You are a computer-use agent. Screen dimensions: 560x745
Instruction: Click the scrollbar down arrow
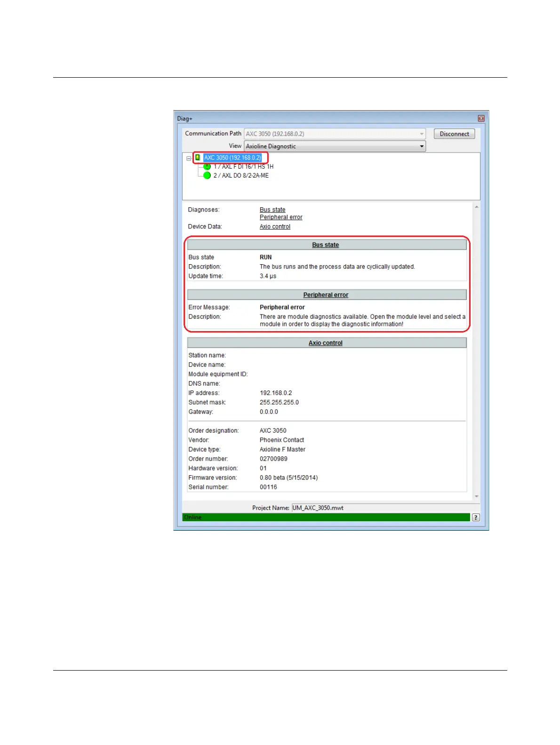pyautogui.click(x=476, y=496)
